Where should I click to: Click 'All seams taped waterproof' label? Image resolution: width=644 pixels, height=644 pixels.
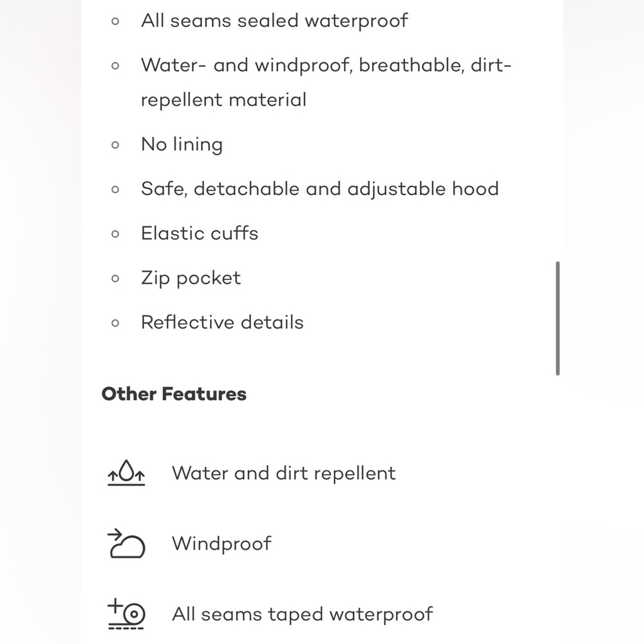point(302,614)
